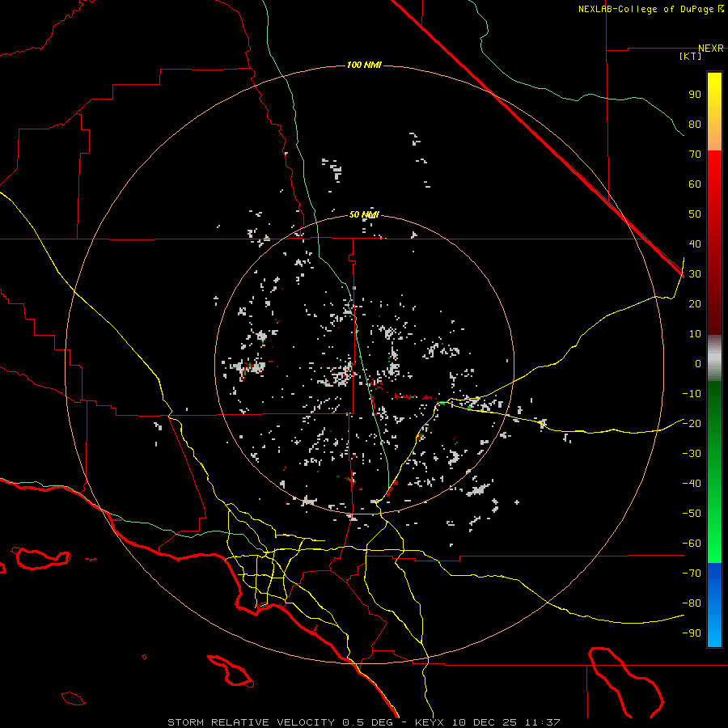Click the -50 value on the velocity scale

pyautogui.click(x=692, y=513)
